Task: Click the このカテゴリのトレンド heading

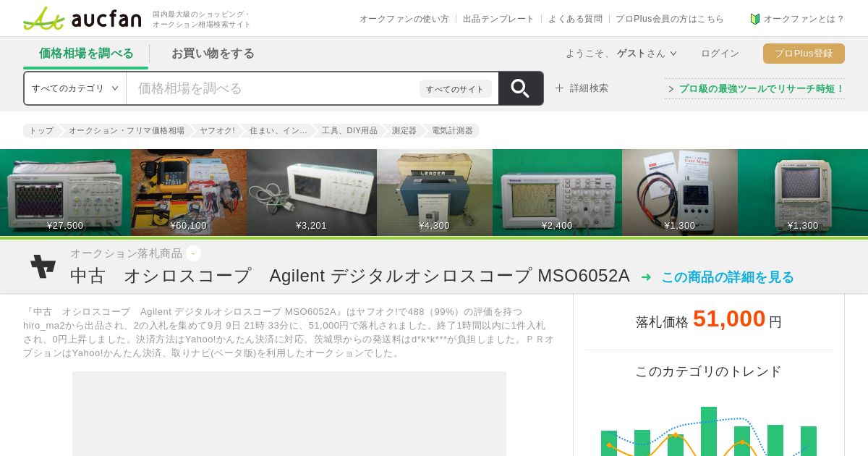Action: pyautogui.click(x=709, y=371)
